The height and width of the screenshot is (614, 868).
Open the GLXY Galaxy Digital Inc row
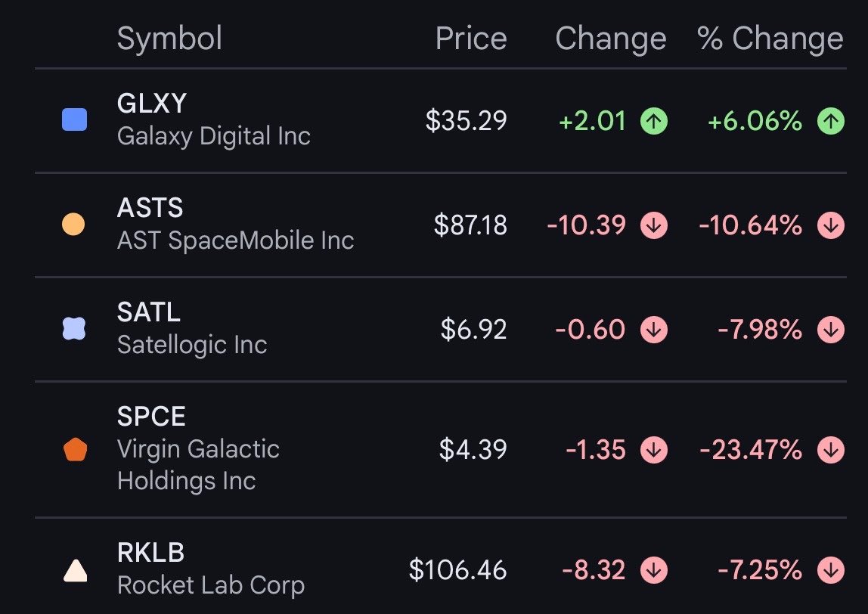pos(441,120)
